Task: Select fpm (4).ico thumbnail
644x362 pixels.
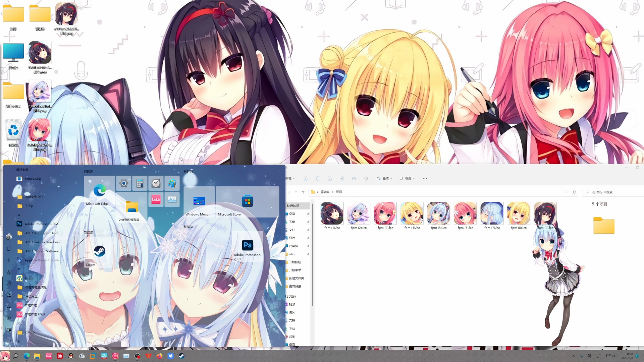Action: [x=412, y=214]
